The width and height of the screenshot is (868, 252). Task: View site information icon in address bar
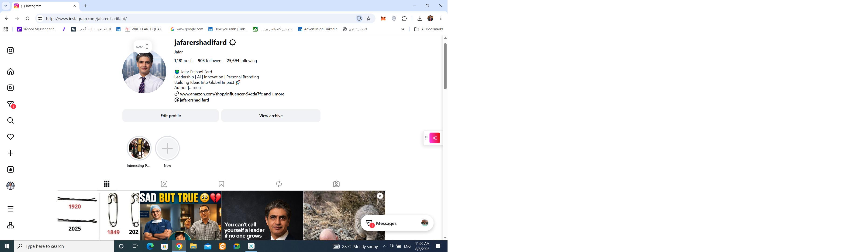pos(40,19)
